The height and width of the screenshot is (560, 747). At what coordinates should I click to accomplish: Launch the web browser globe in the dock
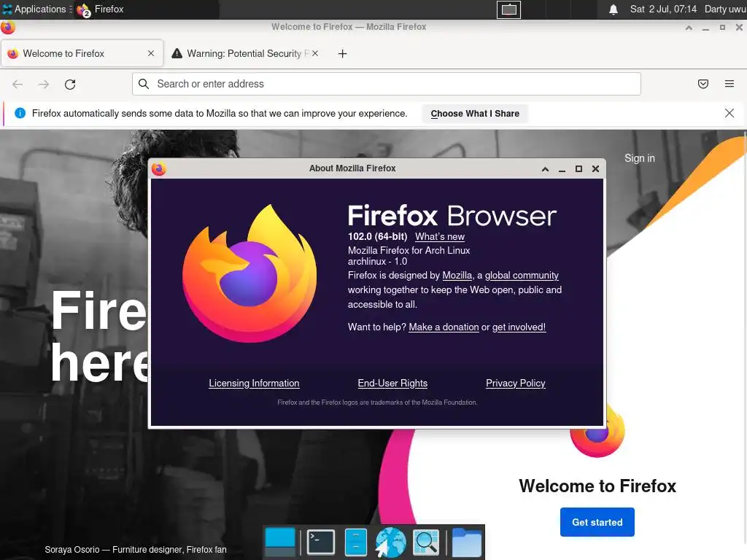point(391,542)
